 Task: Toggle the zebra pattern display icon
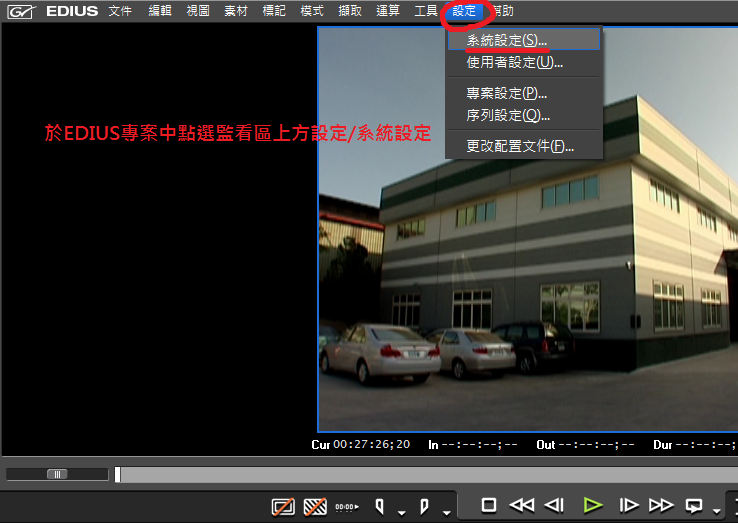coord(315,507)
